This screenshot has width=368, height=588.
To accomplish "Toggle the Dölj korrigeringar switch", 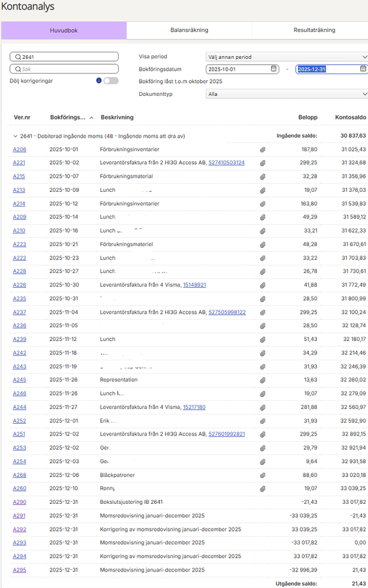I will pos(111,81).
